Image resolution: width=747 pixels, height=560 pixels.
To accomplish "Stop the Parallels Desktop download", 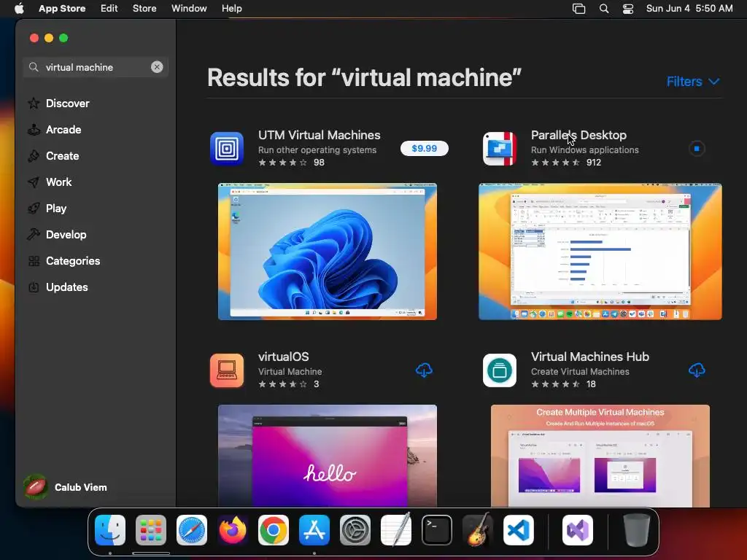I will point(697,149).
